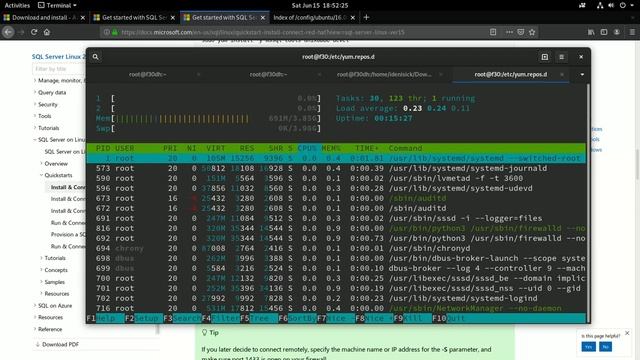Click Download PDF link

tap(60, 344)
